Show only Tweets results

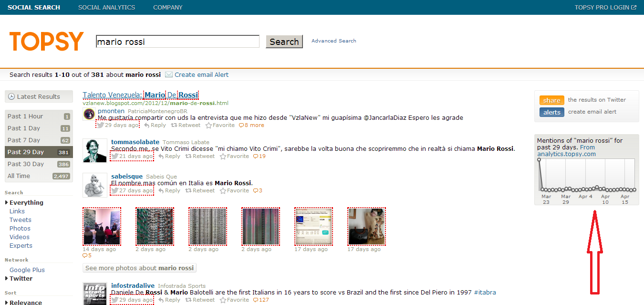pyautogui.click(x=21, y=220)
